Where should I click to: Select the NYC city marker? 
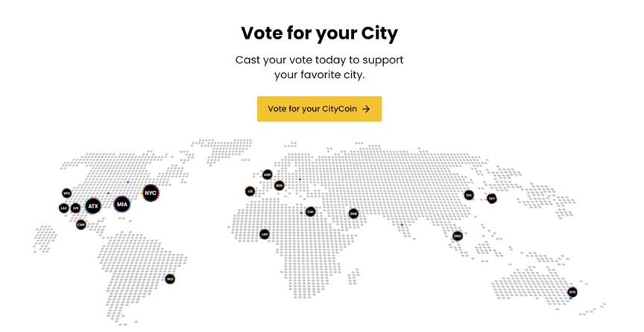[151, 193]
